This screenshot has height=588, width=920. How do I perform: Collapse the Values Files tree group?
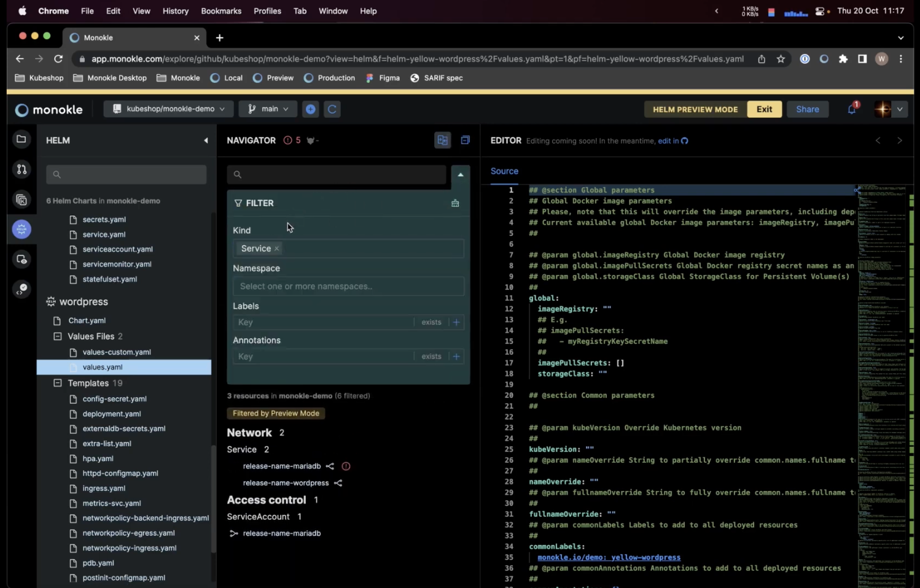coord(58,336)
